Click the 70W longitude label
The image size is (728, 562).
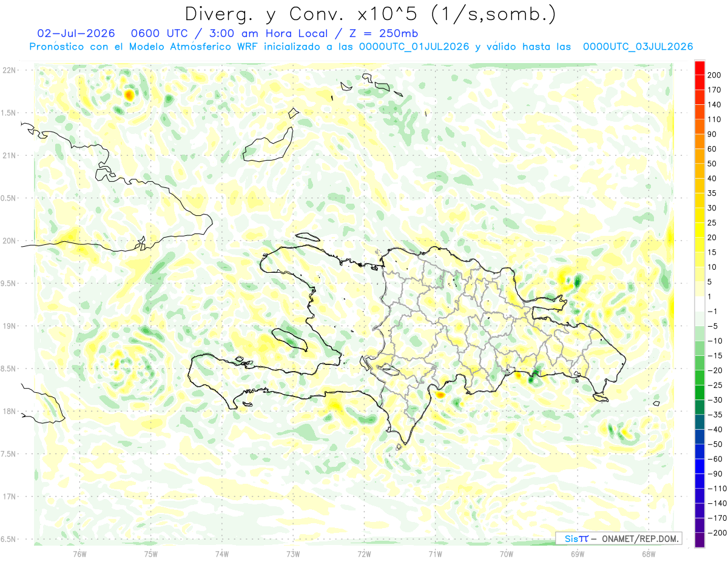coord(507,553)
